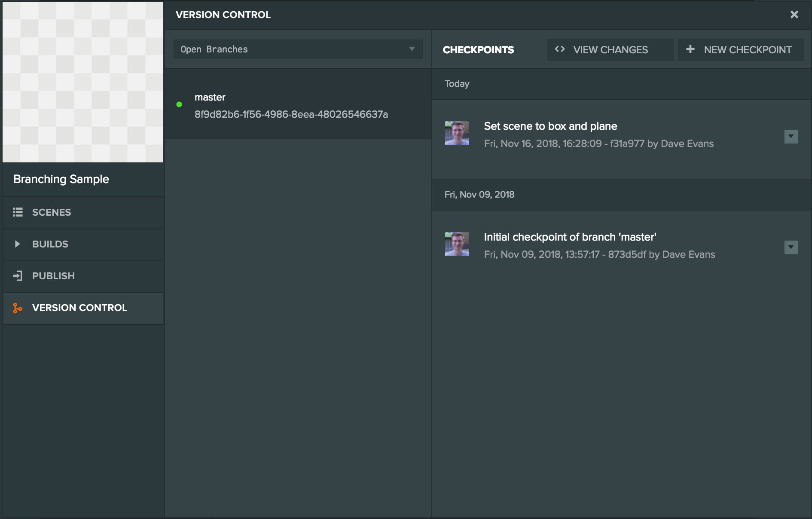Open the Scenes menu item

[x=83, y=212]
